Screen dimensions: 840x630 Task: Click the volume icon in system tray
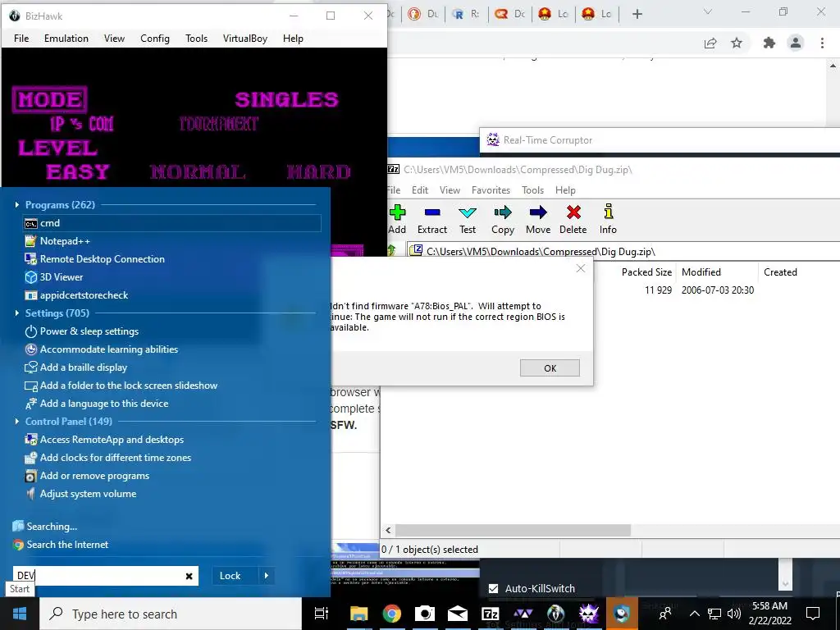click(734, 614)
